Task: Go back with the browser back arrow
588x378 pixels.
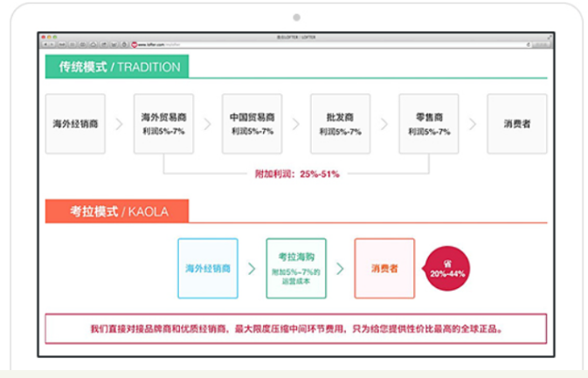Action: pyautogui.click(x=45, y=45)
